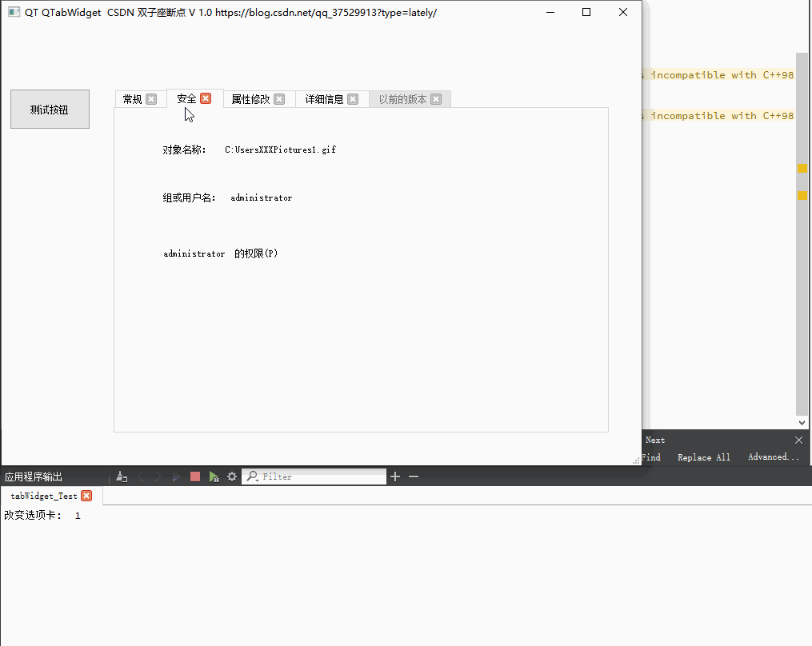Switch to the 常规 tab
Screen dimensions: 812x646
tap(133, 99)
